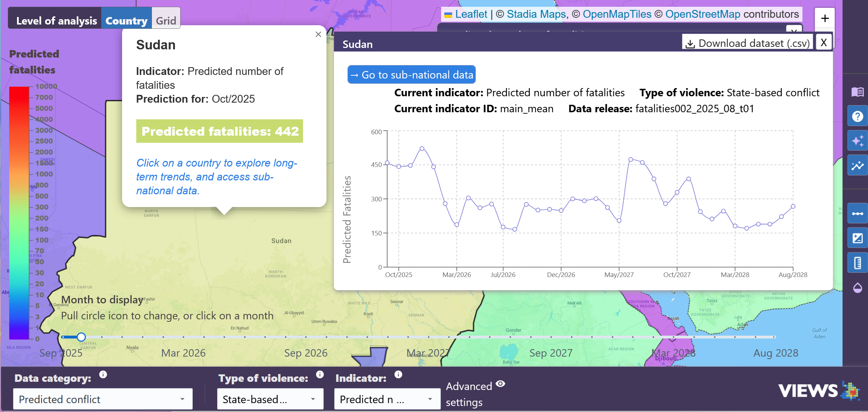This screenshot has height=412, width=868.
Task: Open the Predicted conflict dropdown
Action: pos(103,399)
